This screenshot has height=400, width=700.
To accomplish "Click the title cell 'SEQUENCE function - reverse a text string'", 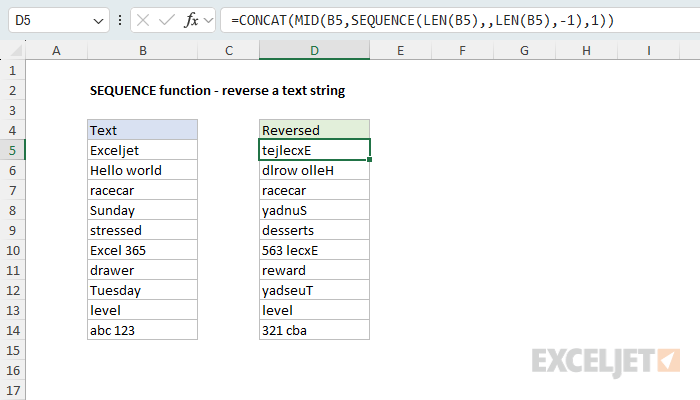I will click(217, 90).
